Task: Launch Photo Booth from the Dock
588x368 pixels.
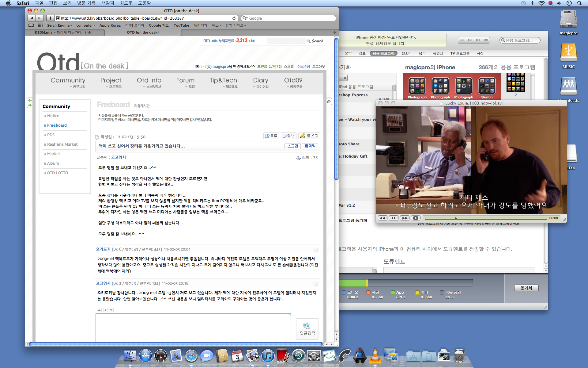Action: [283, 356]
